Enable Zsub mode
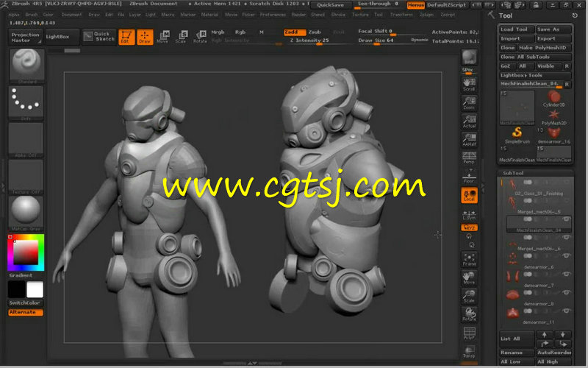The width and height of the screenshot is (588, 368). [x=315, y=32]
